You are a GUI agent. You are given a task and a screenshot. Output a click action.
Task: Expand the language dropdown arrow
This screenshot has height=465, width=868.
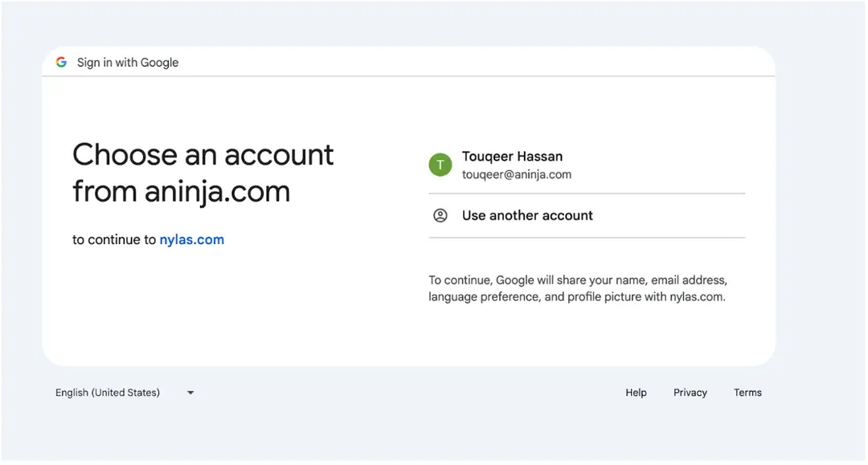point(190,393)
